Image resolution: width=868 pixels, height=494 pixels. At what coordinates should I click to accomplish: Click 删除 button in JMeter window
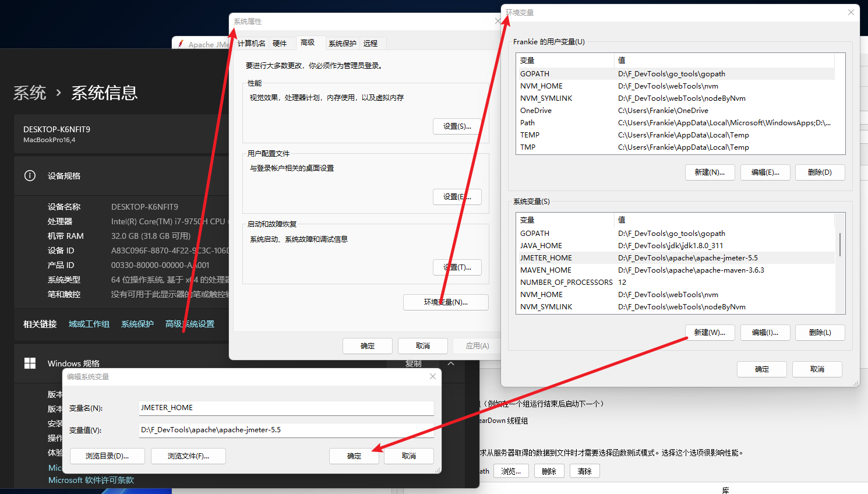[549, 471]
